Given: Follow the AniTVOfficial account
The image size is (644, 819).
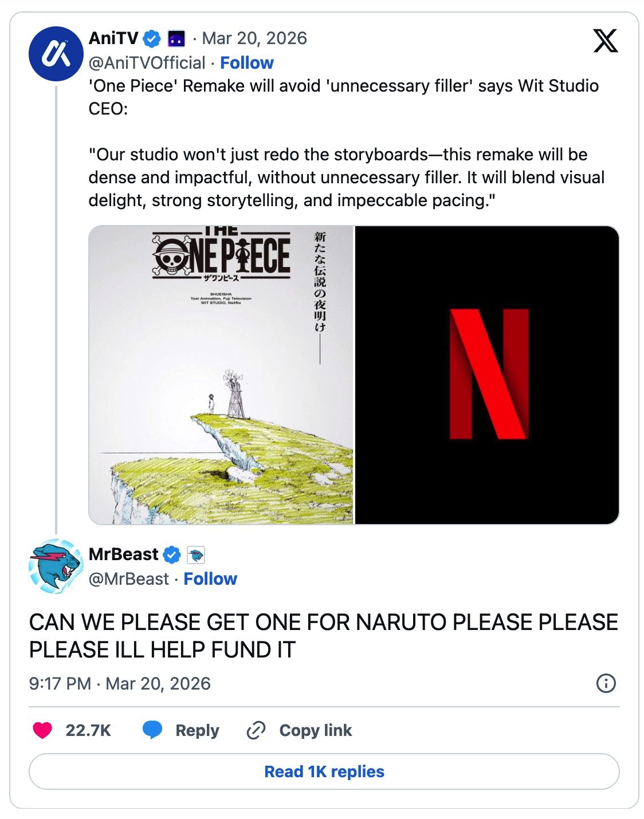Looking at the screenshot, I should (x=247, y=63).
